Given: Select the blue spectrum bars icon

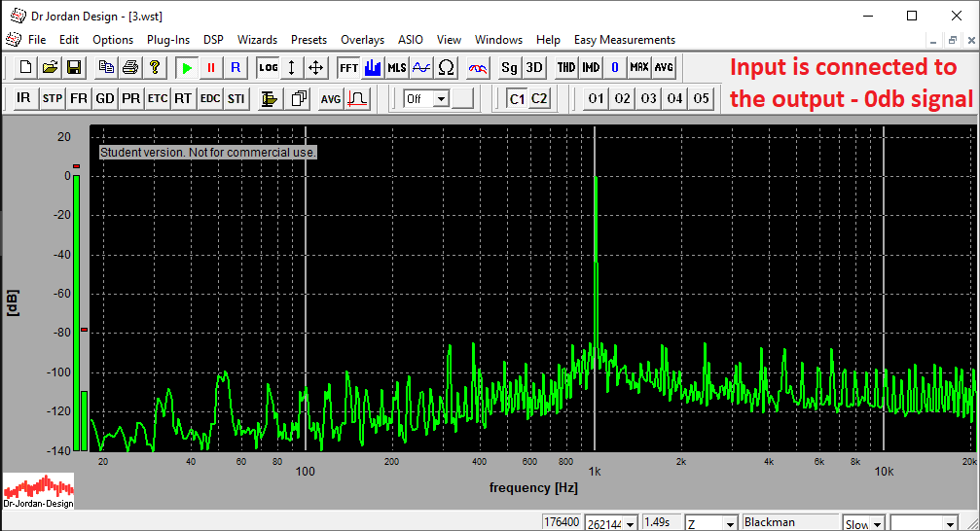Looking at the screenshot, I should pos(373,67).
